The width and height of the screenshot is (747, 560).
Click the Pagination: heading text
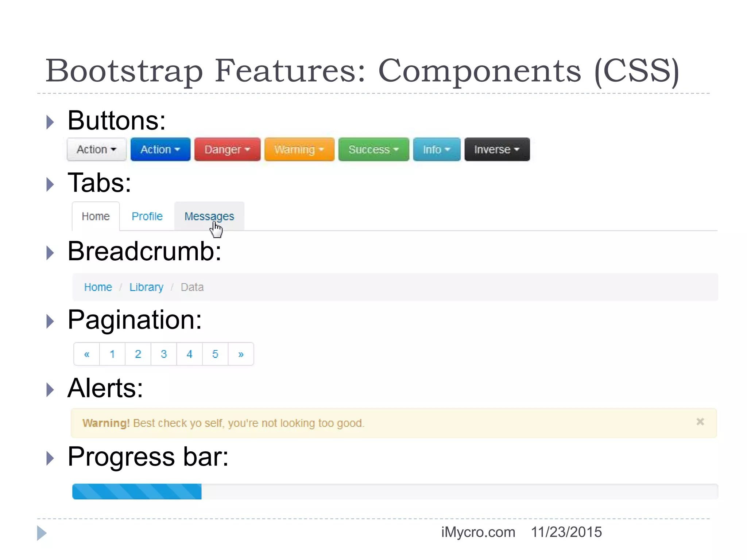(x=135, y=320)
